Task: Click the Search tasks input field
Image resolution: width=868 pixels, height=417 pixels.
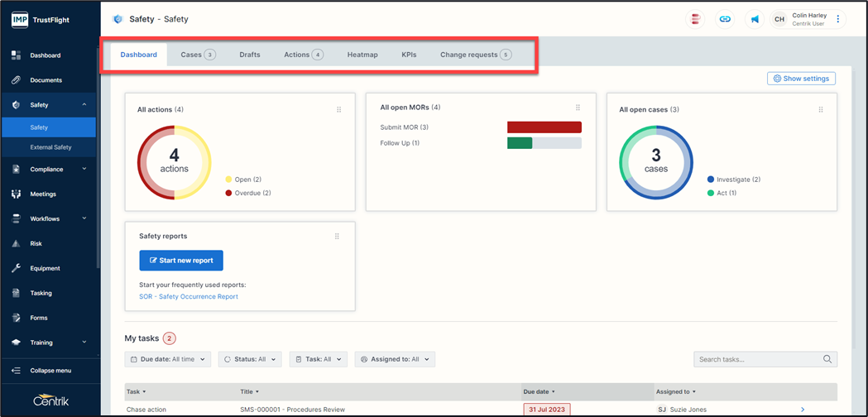Action: [757, 359]
